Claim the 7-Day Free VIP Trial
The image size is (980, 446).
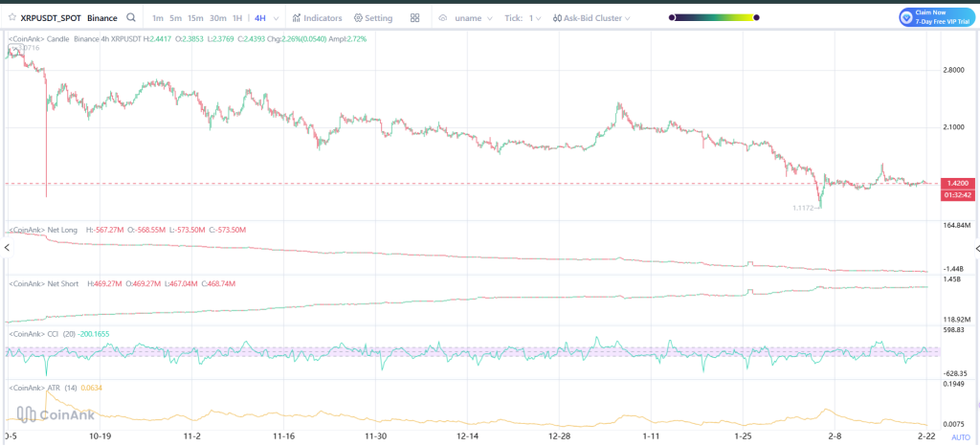click(946, 17)
